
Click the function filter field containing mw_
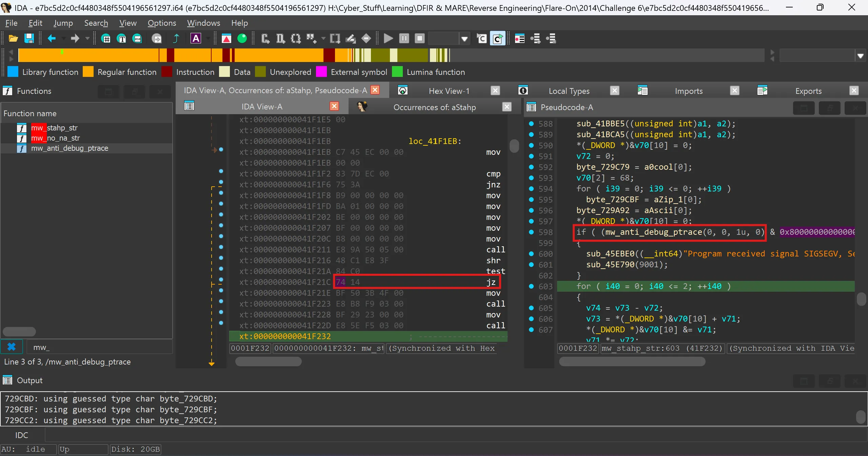[x=98, y=347]
